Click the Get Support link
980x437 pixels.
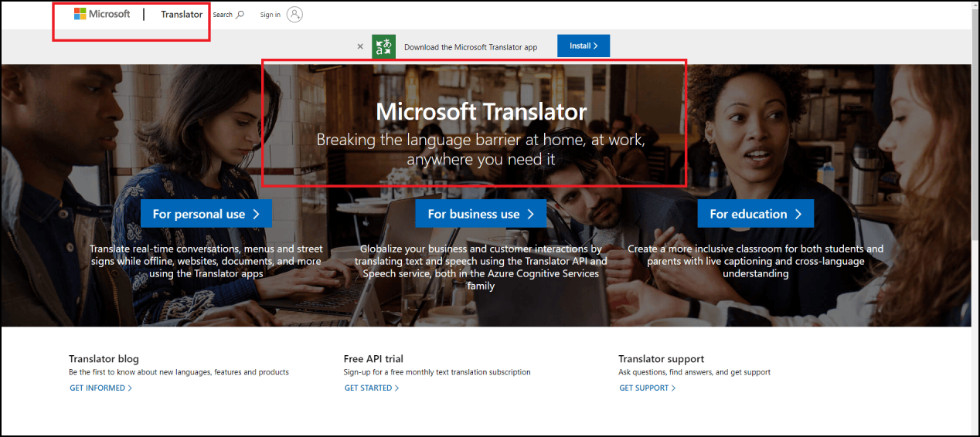pos(648,388)
